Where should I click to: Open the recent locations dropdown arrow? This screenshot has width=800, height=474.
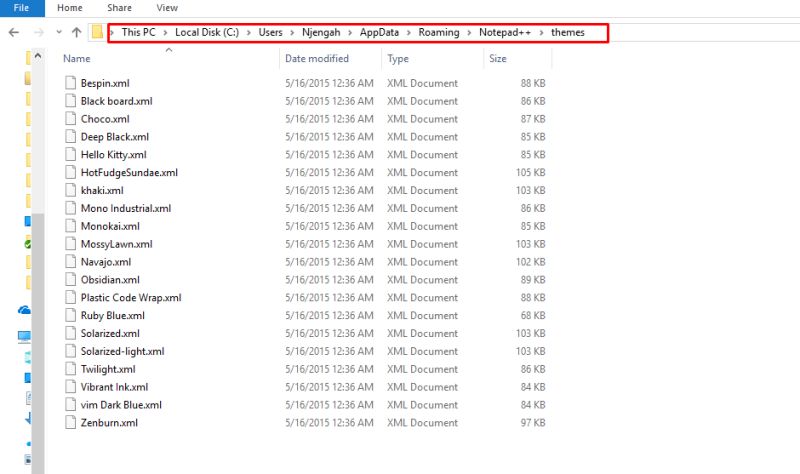tap(59, 32)
